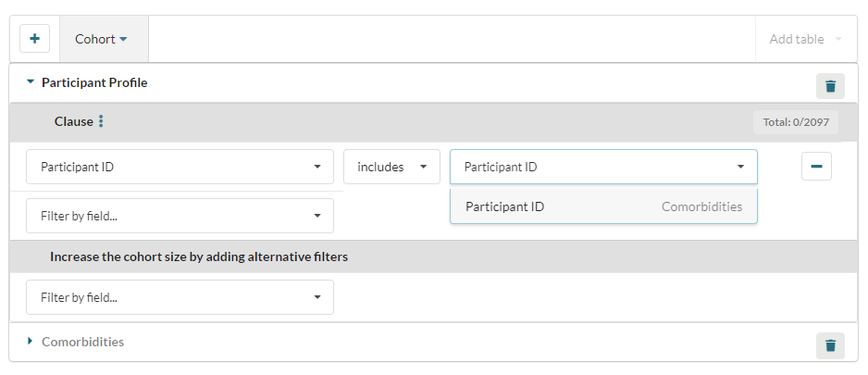
Task: Click the open Participant ID value box
Action: pos(603,168)
